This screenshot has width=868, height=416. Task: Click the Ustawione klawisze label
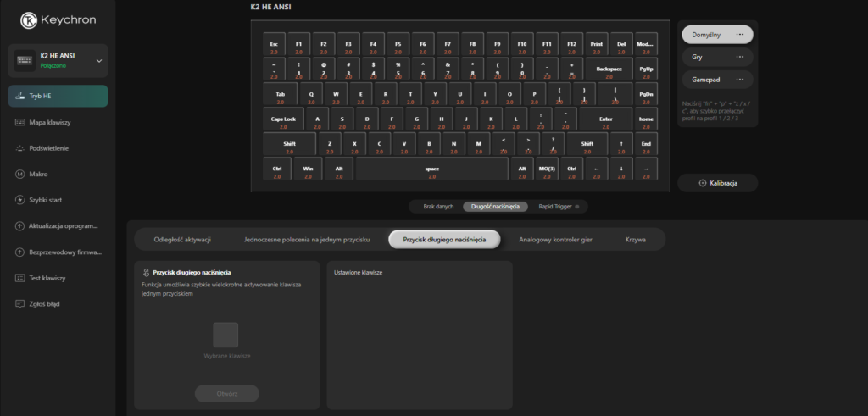[359, 273]
